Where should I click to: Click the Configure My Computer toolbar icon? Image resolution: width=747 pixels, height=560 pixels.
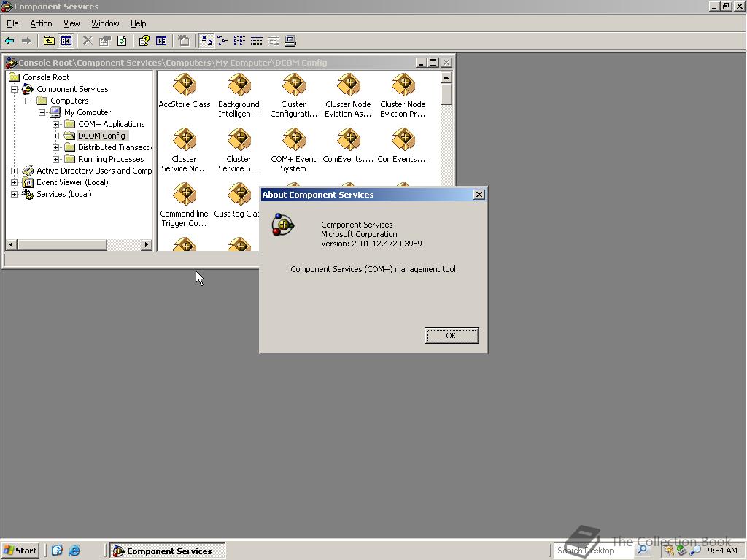(x=290, y=41)
